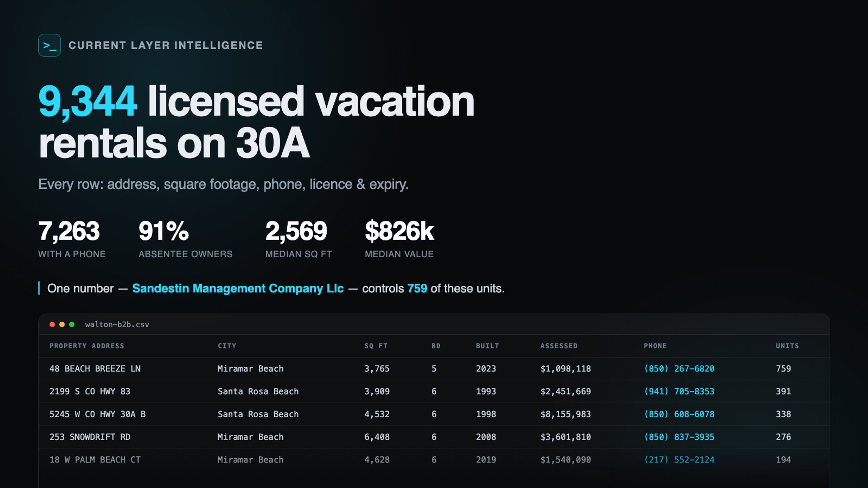Select address 253 SNOWDRIFT RD
868x488 pixels.
(90, 436)
